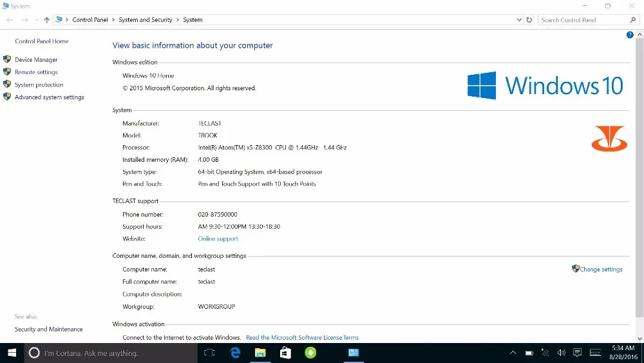
Task: Click the shield icon beside System protection
Action: [x=7, y=84]
